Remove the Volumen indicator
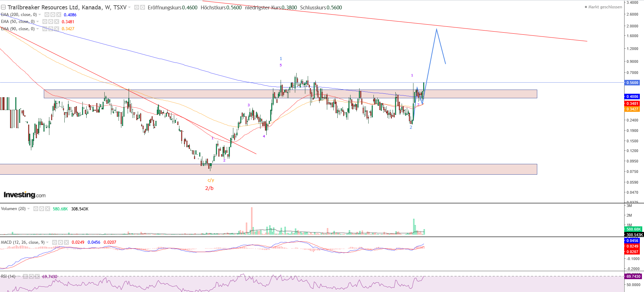Image resolution: width=644 pixels, height=292 pixels. coord(48,209)
